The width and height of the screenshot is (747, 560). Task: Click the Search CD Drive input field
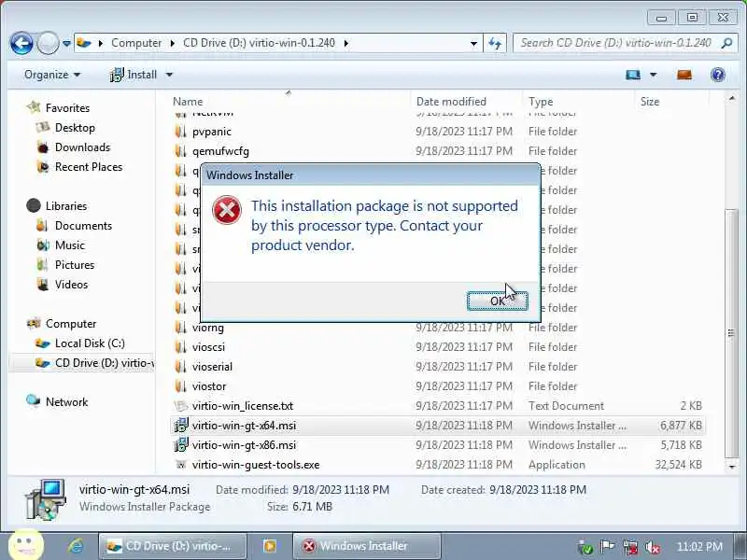616,43
